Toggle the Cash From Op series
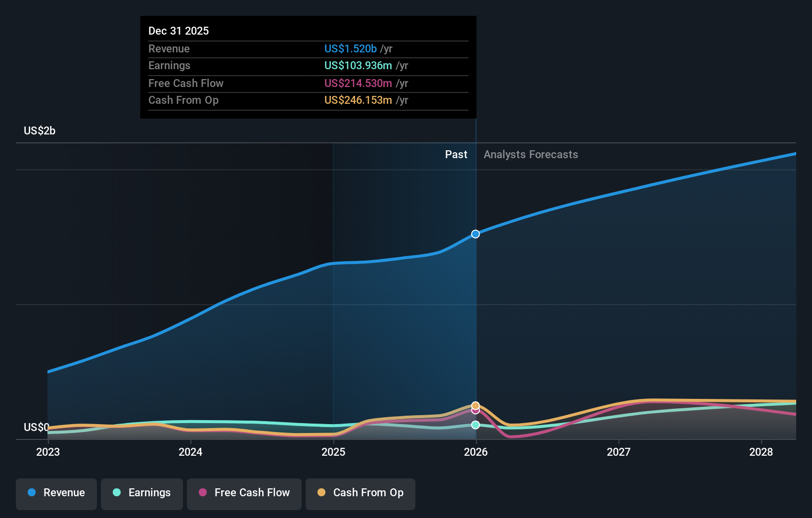Image resolution: width=812 pixels, height=518 pixels. click(360, 493)
